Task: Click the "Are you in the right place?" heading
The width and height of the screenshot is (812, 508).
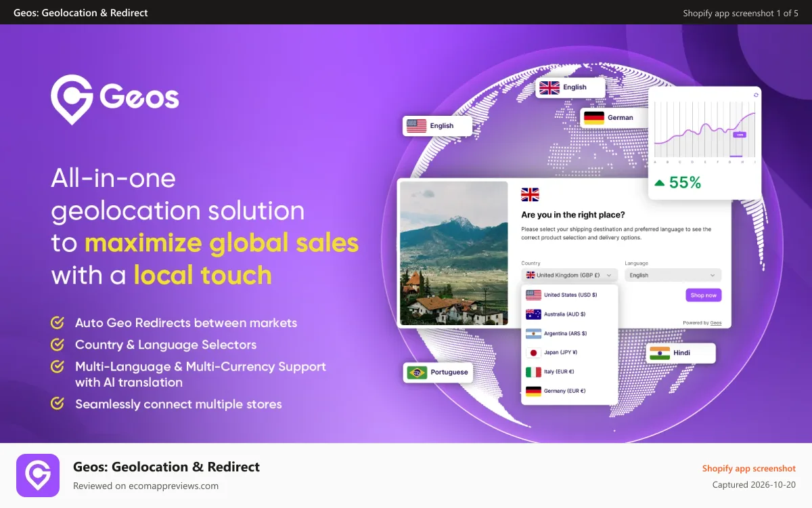Action: tap(573, 215)
